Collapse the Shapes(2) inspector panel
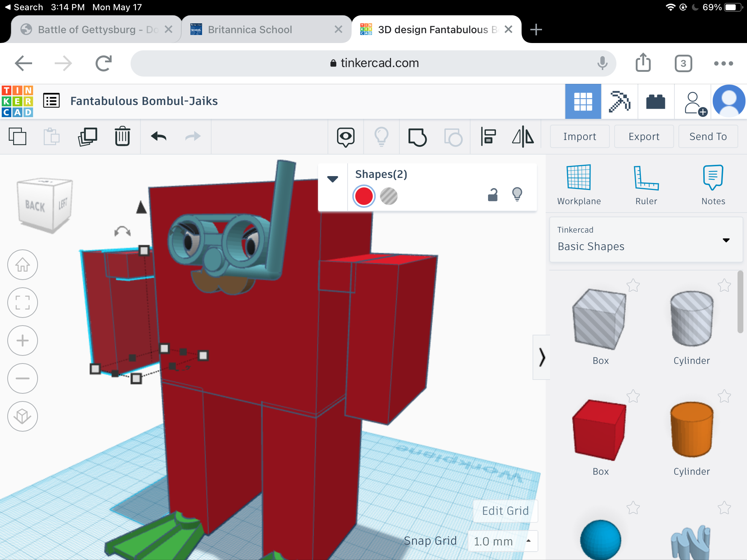Image resolution: width=747 pixels, height=560 pixels. 333,179
